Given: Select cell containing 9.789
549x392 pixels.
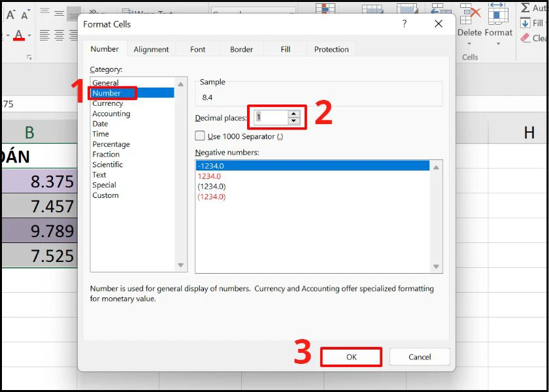Looking at the screenshot, I should [x=40, y=231].
